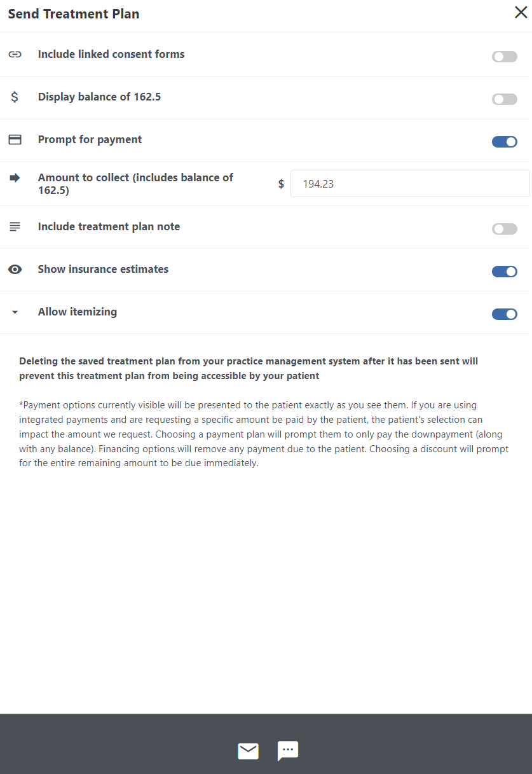Select the treatment plan note lines icon
The width and height of the screenshot is (532, 774).
pyautogui.click(x=15, y=226)
